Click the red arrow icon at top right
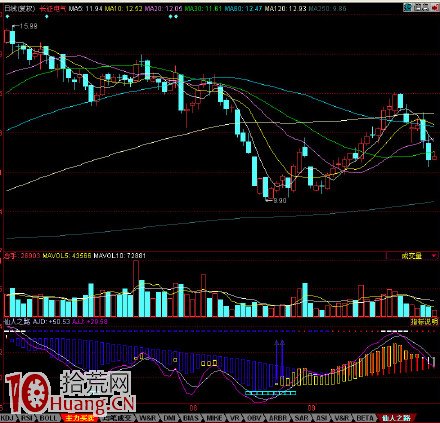The width and height of the screenshot is (440, 423). (435, 7)
